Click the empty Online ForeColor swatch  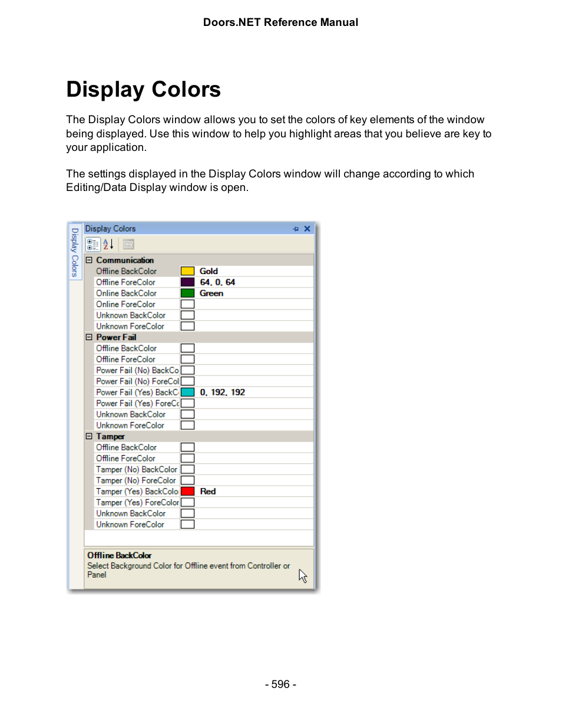click(187, 304)
